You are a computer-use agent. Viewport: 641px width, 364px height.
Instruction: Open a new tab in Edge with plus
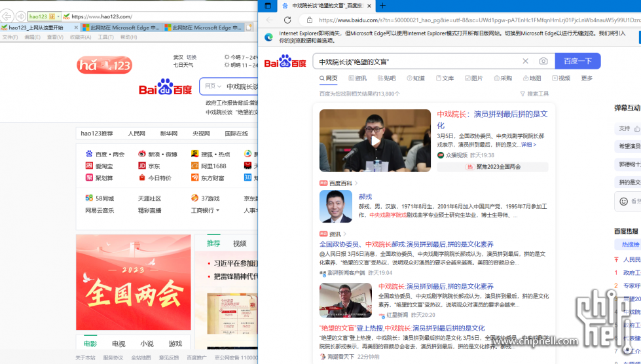coord(382,6)
